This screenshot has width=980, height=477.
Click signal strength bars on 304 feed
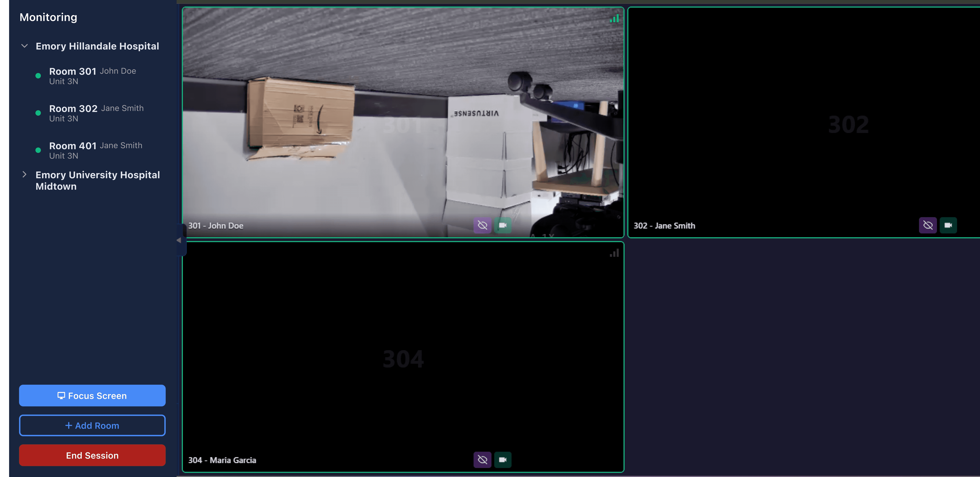(614, 253)
